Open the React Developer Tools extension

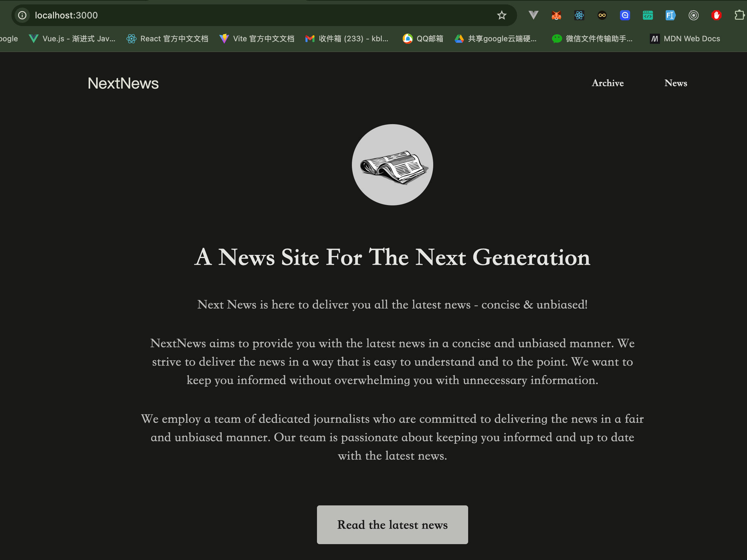click(579, 15)
